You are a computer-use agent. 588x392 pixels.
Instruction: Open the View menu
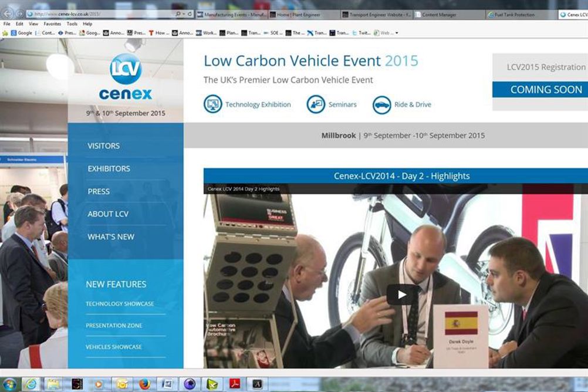coord(33,23)
